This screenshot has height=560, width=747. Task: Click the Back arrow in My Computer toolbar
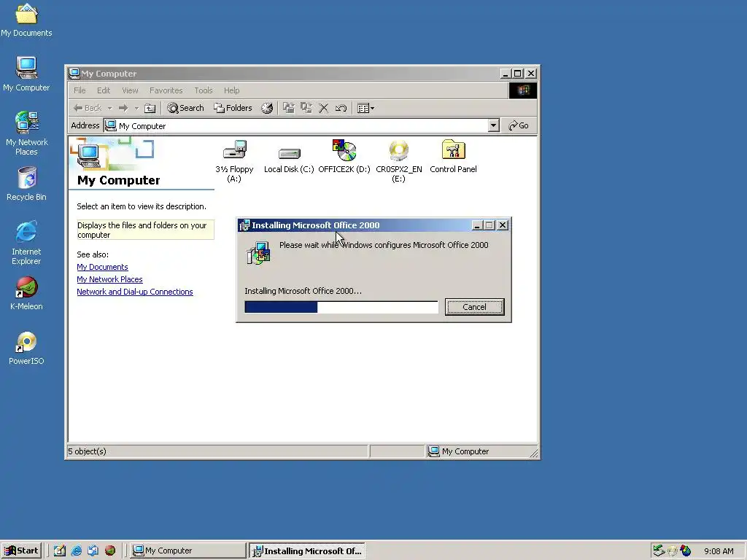click(x=88, y=108)
